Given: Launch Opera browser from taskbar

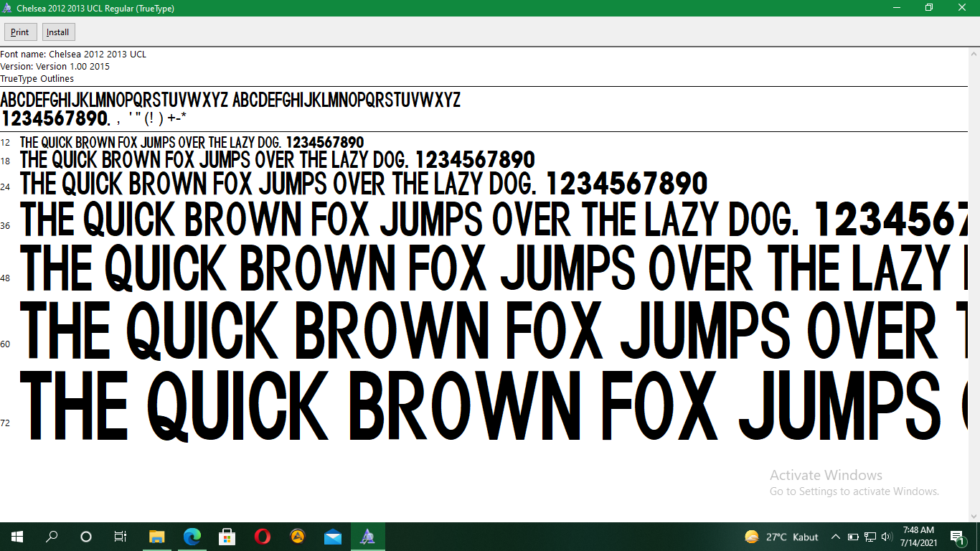Looking at the screenshot, I should pyautogui.click(x=262, y=537).
